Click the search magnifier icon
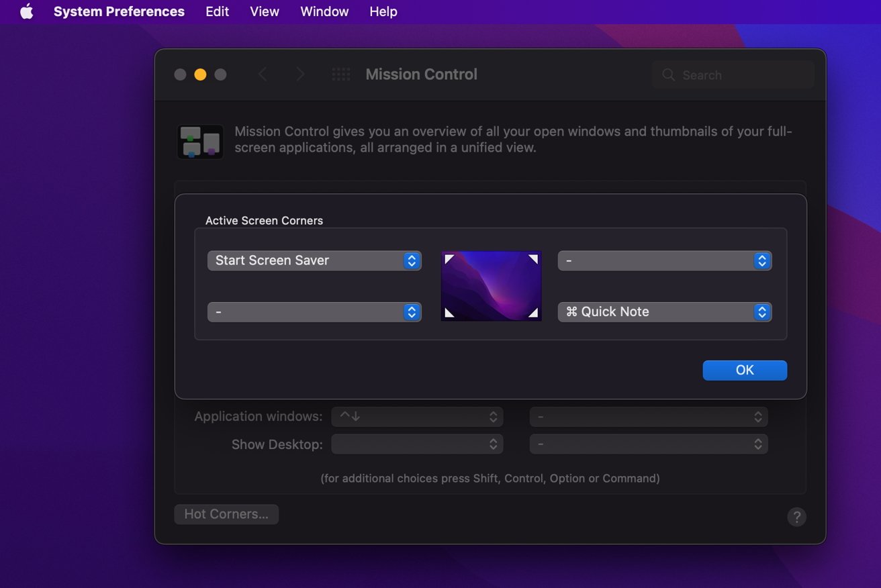The image size is (881, 588). pos(668,75)
